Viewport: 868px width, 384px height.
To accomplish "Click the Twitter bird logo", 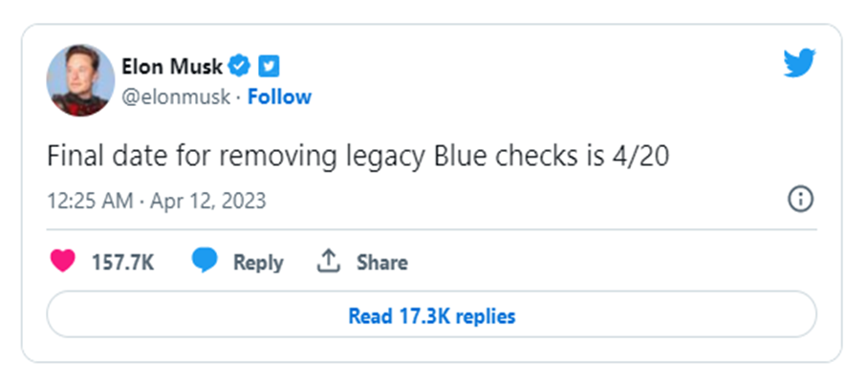I will [799, 64].
